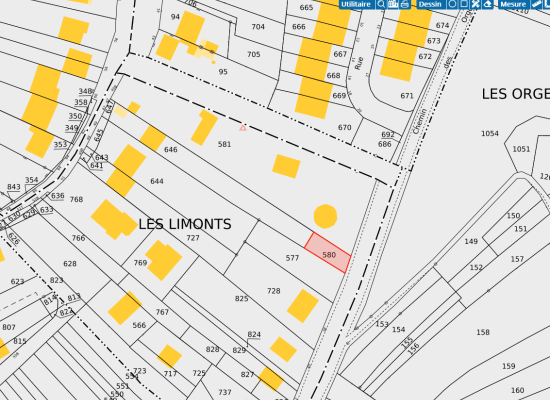Open the Mesure toolbar tab

(x=513, y=4)
